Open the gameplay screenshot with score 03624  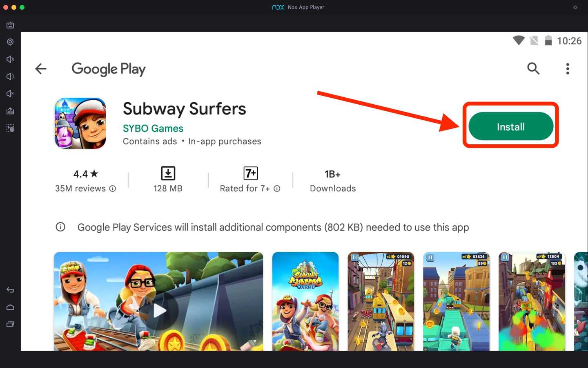456,301
